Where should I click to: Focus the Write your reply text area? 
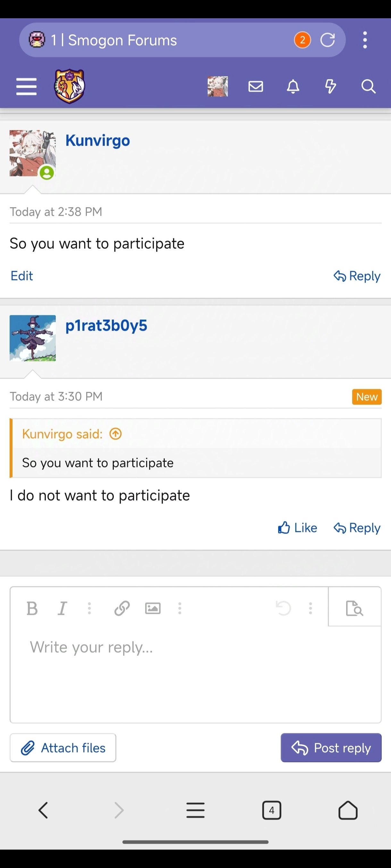tap(196, 674)
